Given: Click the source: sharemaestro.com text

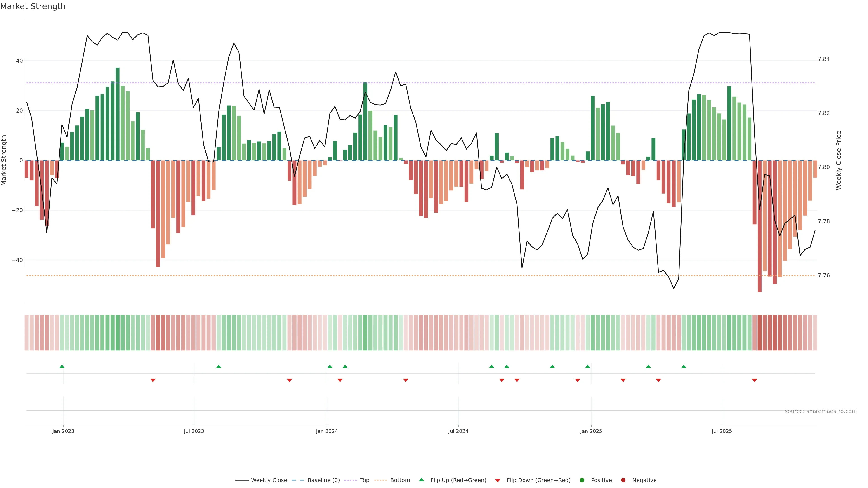Looking at the screenshot, I should 821,411.
